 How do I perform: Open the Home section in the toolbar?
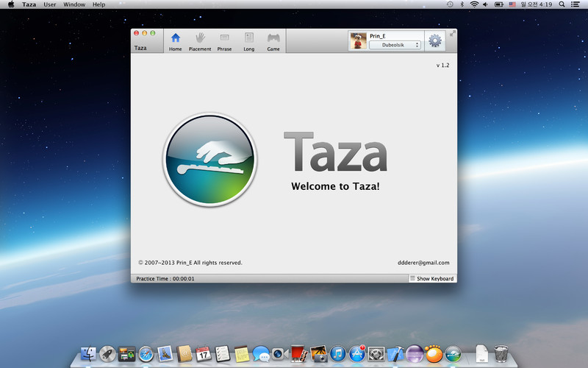point(176,41)
